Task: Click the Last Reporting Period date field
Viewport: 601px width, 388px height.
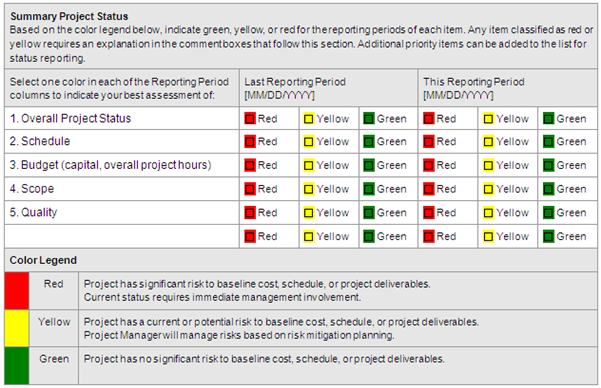Action: pyautogui.click(x=279, y=95)
